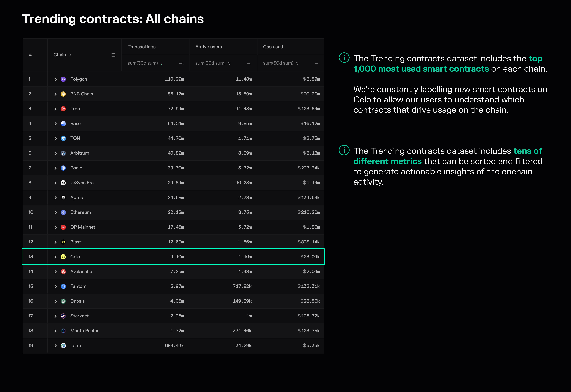Click the zkSync Era chain label

point(82,183)
